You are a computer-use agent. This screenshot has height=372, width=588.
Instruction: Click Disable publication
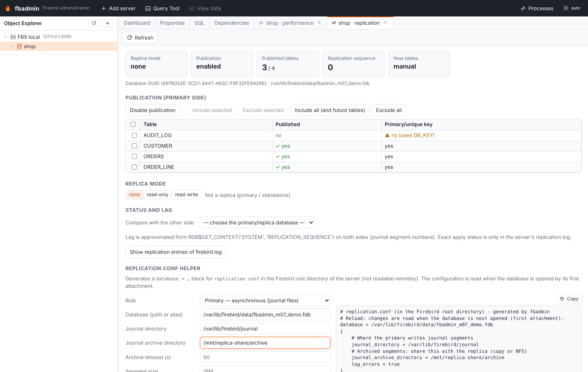[x=152, y=110]
